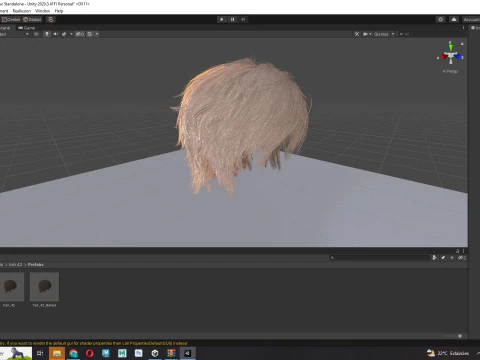This screenshot has width=480, height=360.
Task: Start Play mode with the play button
Action: point(222,19)
